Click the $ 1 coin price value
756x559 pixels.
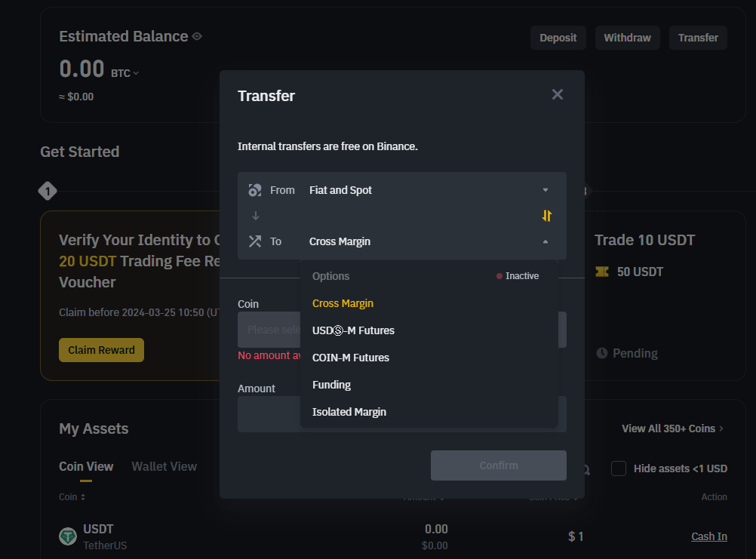tap(576, 536)
